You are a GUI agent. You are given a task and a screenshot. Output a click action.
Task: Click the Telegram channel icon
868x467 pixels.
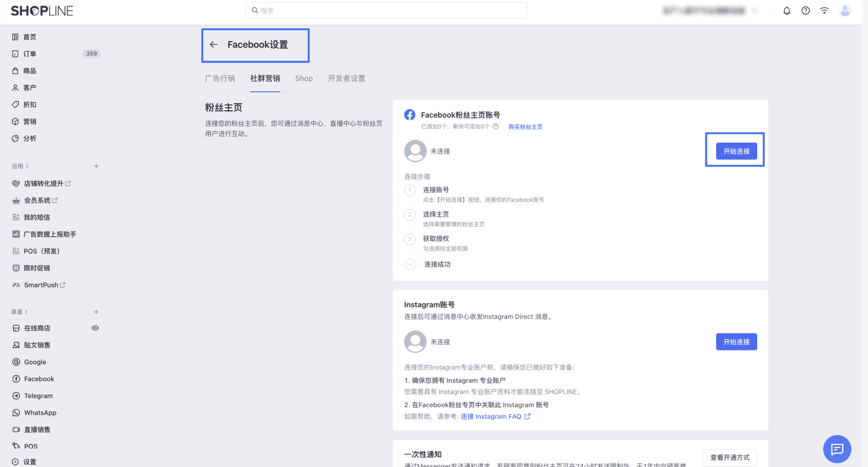click(x=16, y=396)
